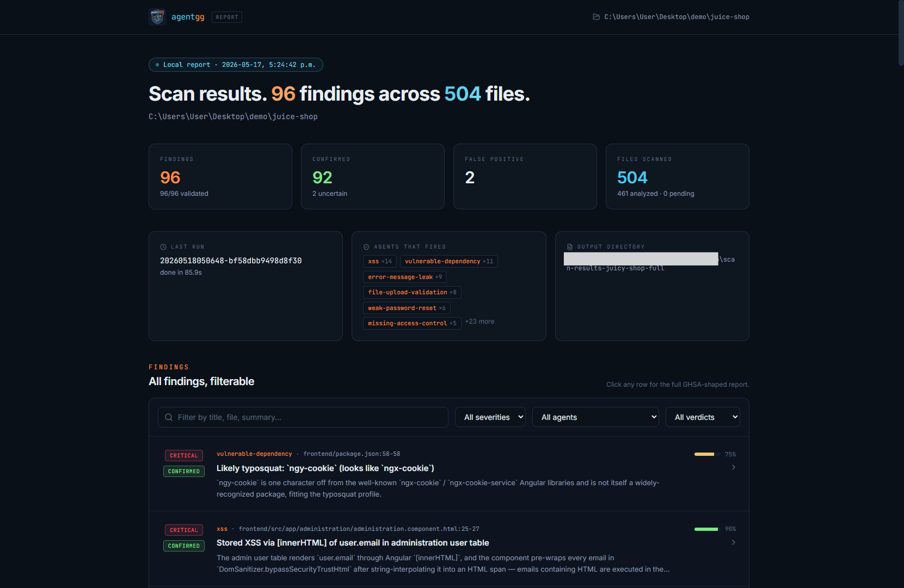Select the xss ×14 agent tag

coord(380,262)
